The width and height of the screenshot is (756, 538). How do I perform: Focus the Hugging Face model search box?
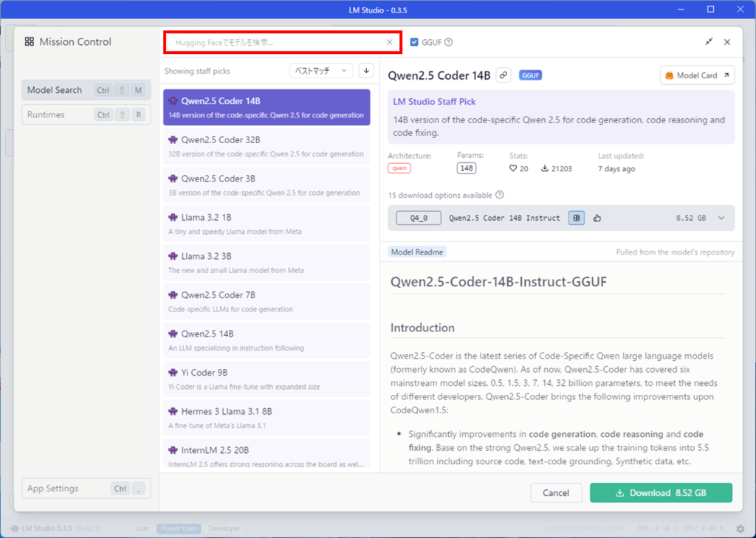[x=283, y=42]
